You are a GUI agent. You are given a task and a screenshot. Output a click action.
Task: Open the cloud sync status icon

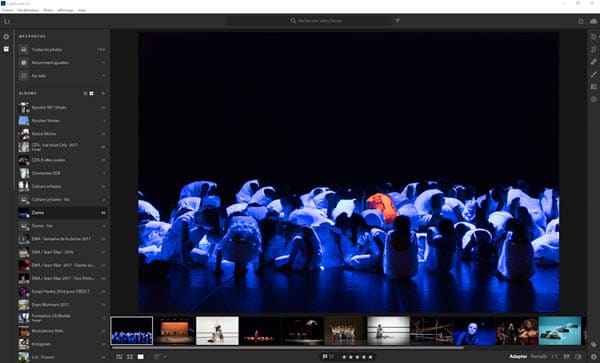coord(593,21)
